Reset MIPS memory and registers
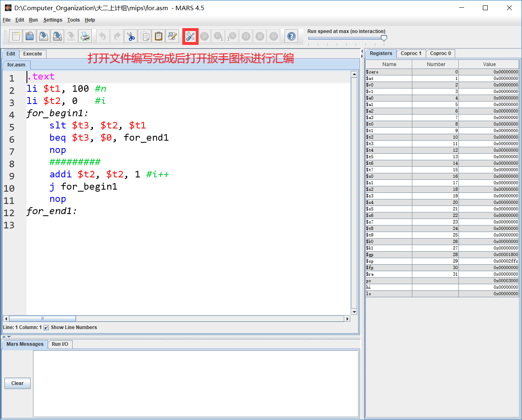The width and height of the screenshot is (522, 420). (274, 36)
